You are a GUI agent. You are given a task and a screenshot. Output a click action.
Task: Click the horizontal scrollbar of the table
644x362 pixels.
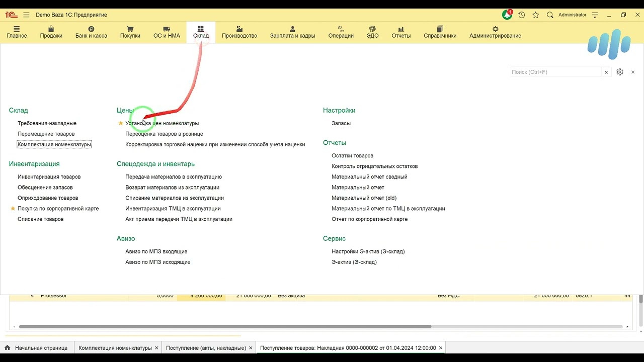[x=225, y=327]
